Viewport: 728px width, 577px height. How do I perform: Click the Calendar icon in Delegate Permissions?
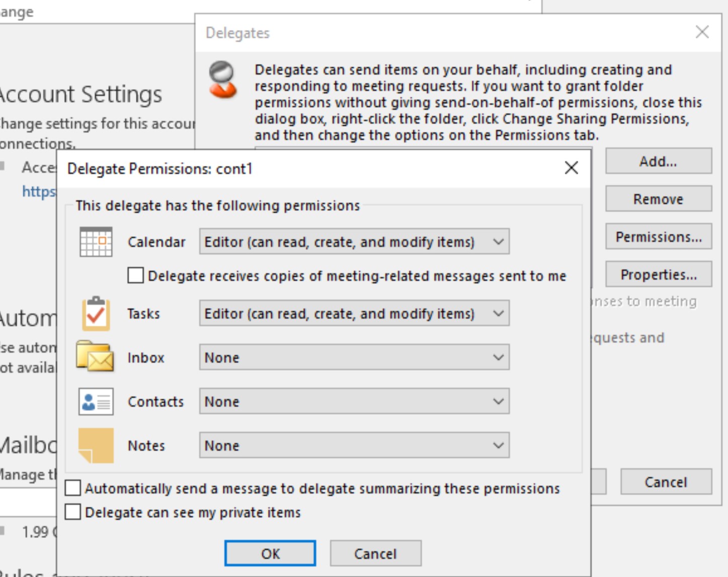tap(96, 241)
